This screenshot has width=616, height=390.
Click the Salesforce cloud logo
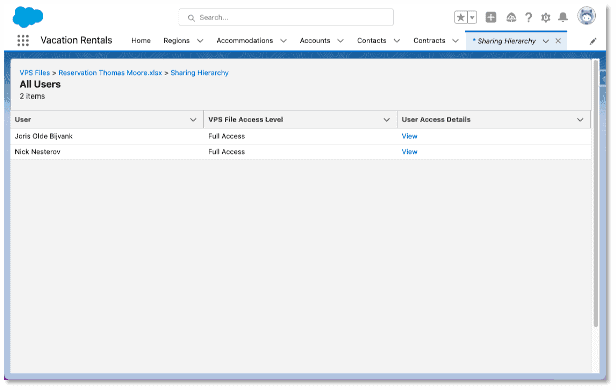click(28, 17)
